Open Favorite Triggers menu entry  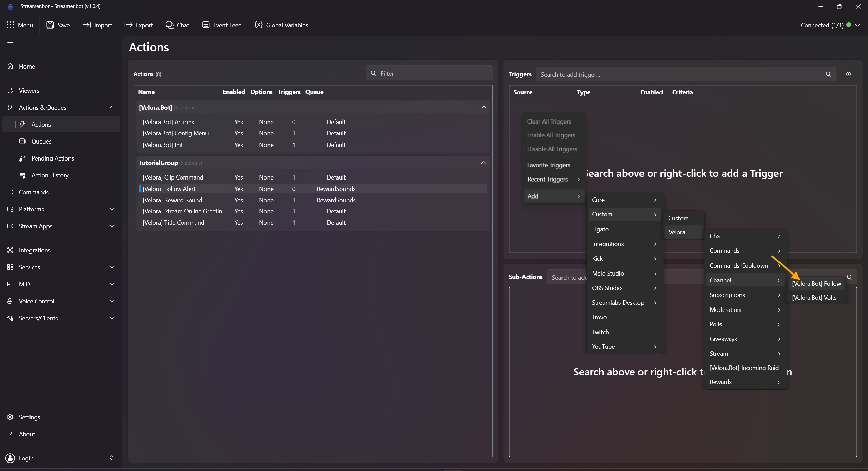tap(548, 165)
